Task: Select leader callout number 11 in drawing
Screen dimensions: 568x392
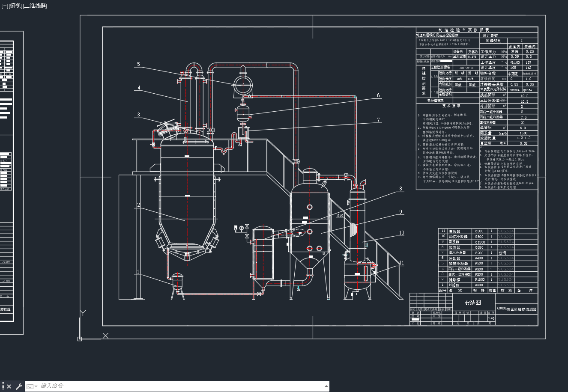Action: tap(401, 262)
